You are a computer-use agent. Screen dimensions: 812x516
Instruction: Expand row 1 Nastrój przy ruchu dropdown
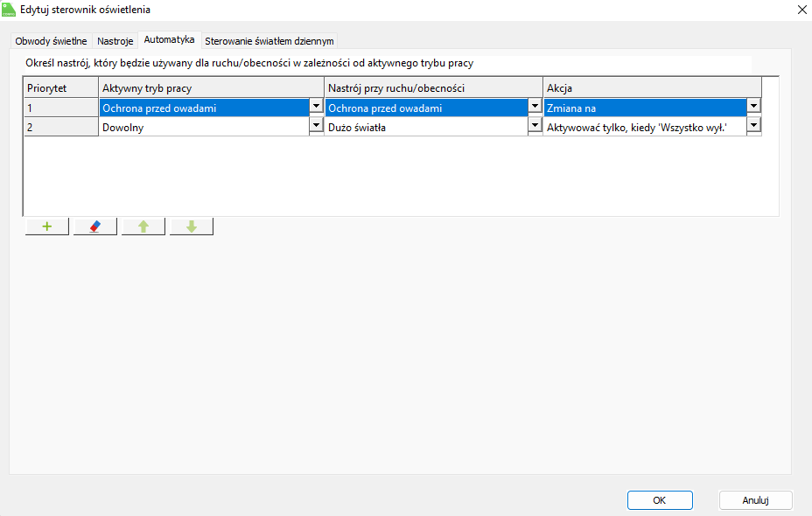[x=535, y=107]
